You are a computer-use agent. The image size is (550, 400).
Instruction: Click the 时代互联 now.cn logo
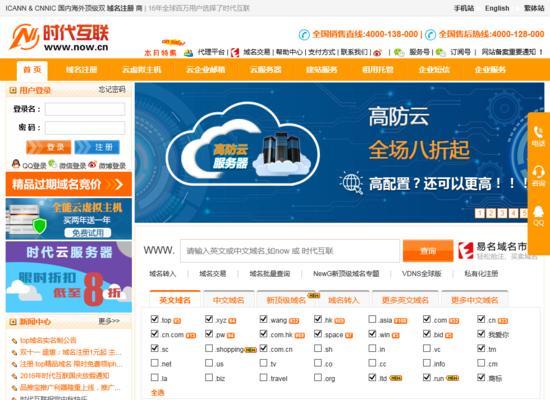(x=59, y=37)
